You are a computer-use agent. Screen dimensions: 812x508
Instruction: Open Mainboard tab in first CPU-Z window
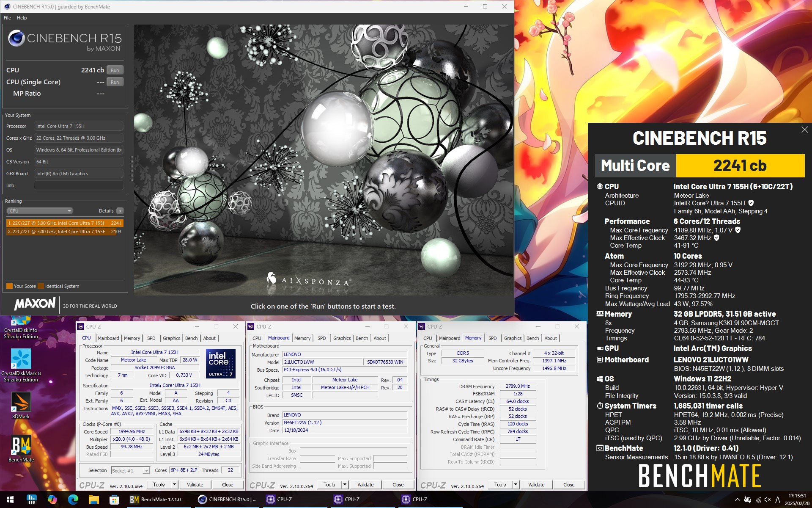(x=108, y=338)
